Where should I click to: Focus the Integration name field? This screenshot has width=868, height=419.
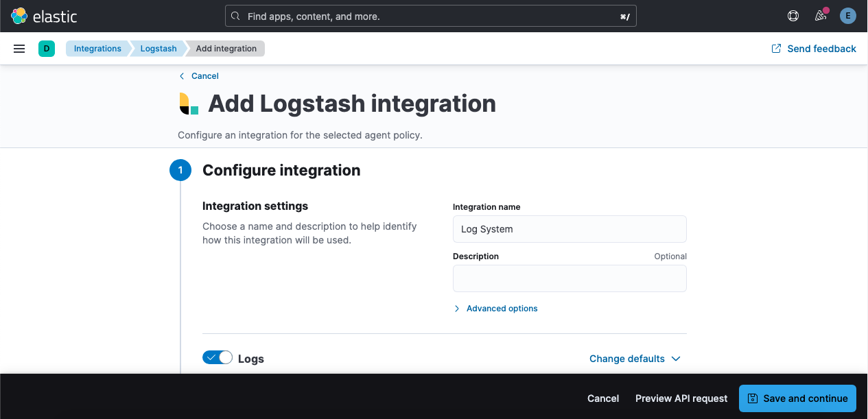click(x=570, y=229)
